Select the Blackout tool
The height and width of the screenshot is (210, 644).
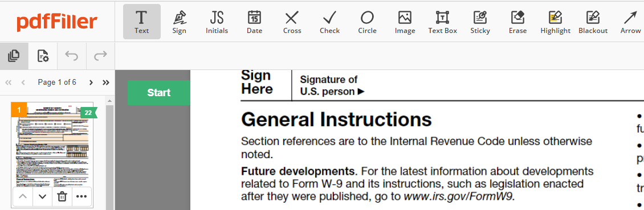(x=593, y=22)
